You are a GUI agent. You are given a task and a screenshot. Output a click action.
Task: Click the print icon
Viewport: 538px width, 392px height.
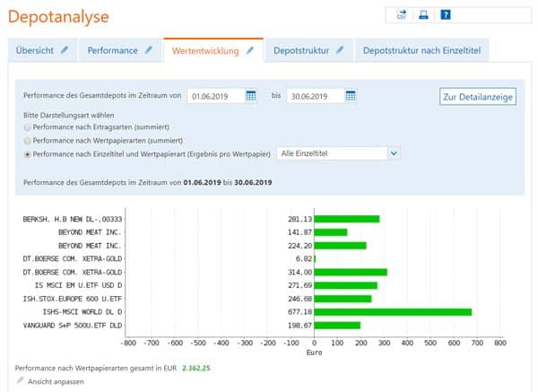[x=423, y=14]
